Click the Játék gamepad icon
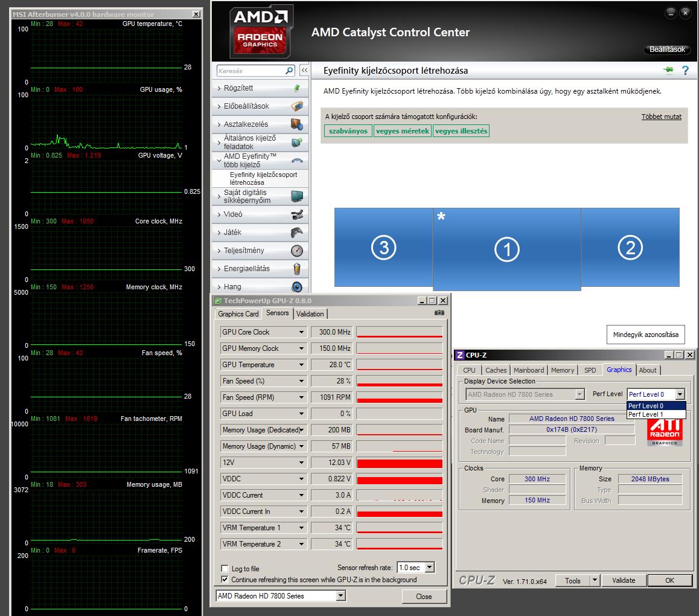This screenshot has height=616, width=699. (297, 233)
